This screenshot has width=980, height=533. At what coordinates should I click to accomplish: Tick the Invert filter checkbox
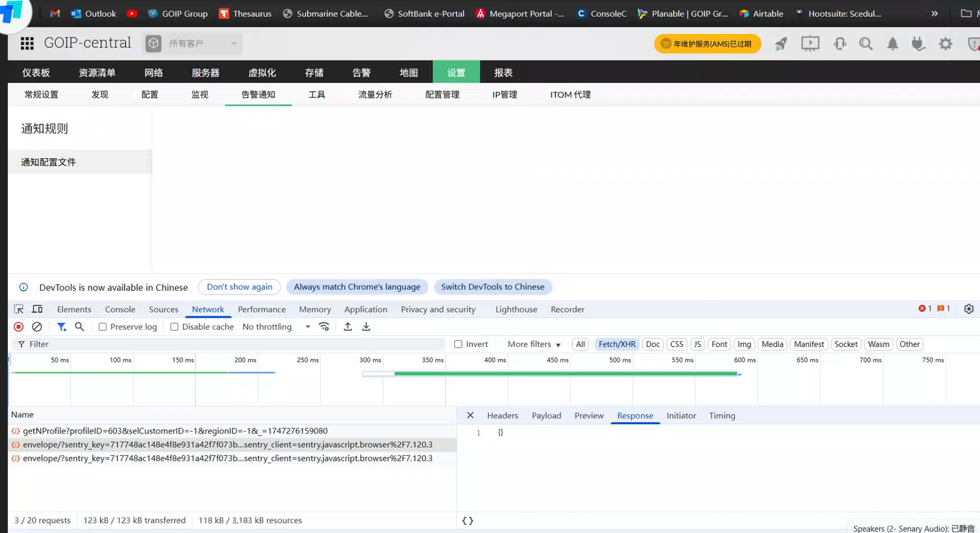click(458, 344)
